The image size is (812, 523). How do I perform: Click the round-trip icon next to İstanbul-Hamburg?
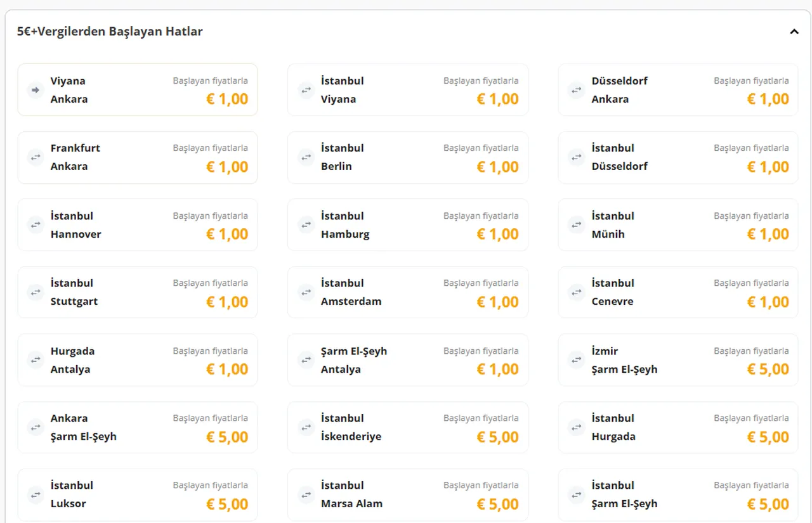click(x=306, y=224)
